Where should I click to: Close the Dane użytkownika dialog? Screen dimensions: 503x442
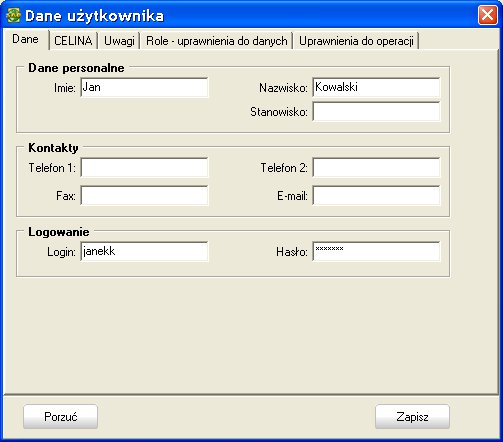point(487,15)
